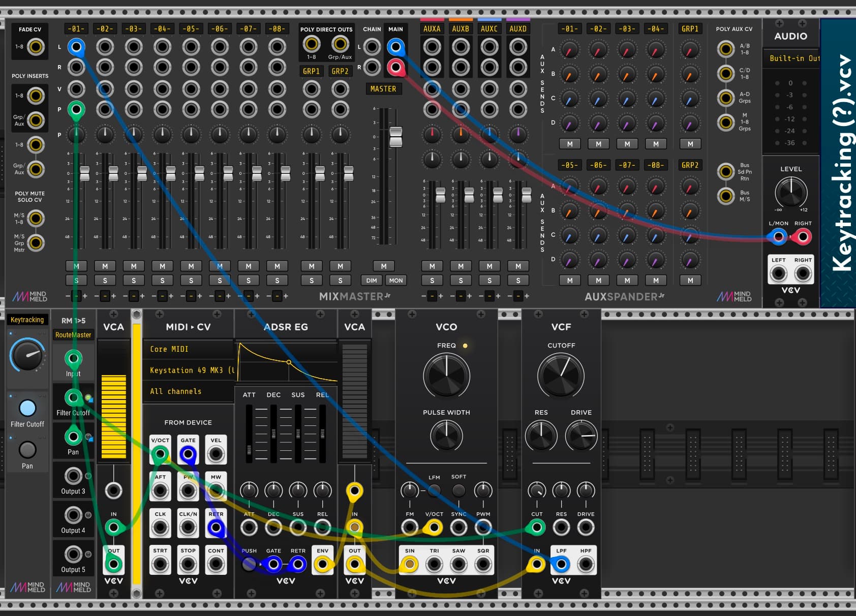
Task: Click the AUXB label
Action: click(461, 29)
